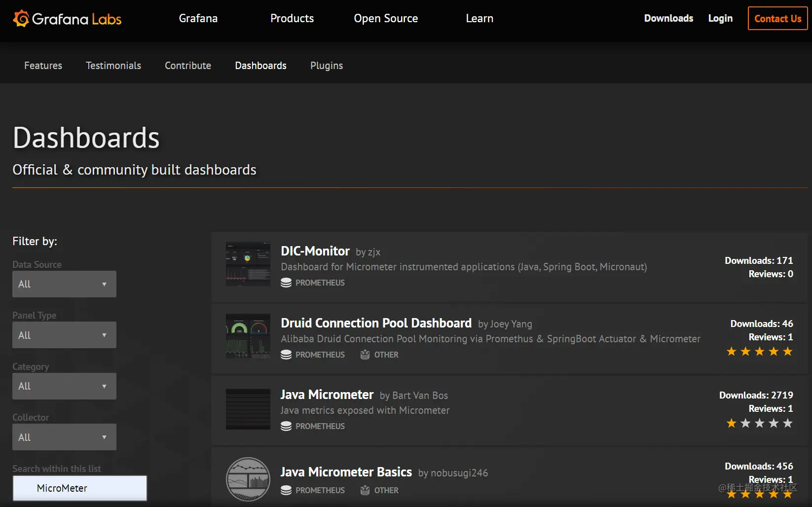The height and width of the screenshot is (507, 812).
Task: Open the DIC-Monitor dashboard link
Action: (315, 251)
